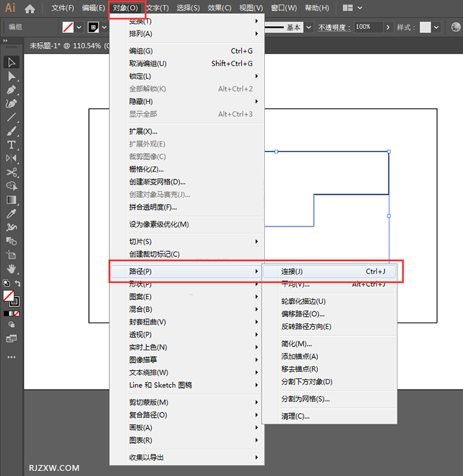Select the Artboard tool
The height and width of the screenshot is (476, 463).
(12, 255)
